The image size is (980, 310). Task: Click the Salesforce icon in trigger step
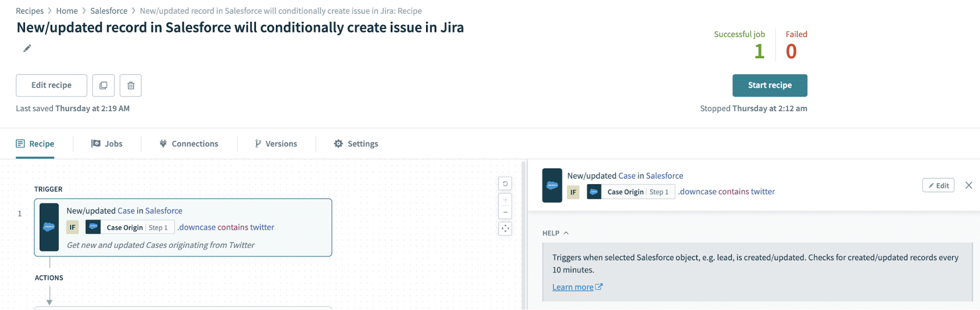click(49, 227)
